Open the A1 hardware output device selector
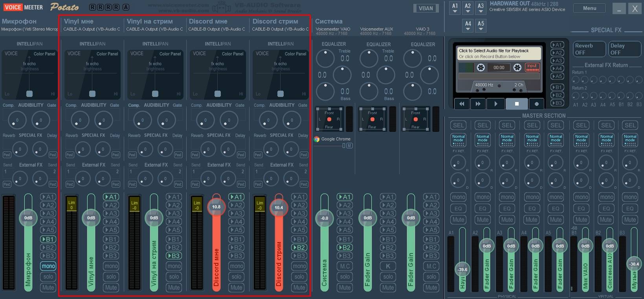This screenshot has width=644, height=299. [x=455, y=8]
